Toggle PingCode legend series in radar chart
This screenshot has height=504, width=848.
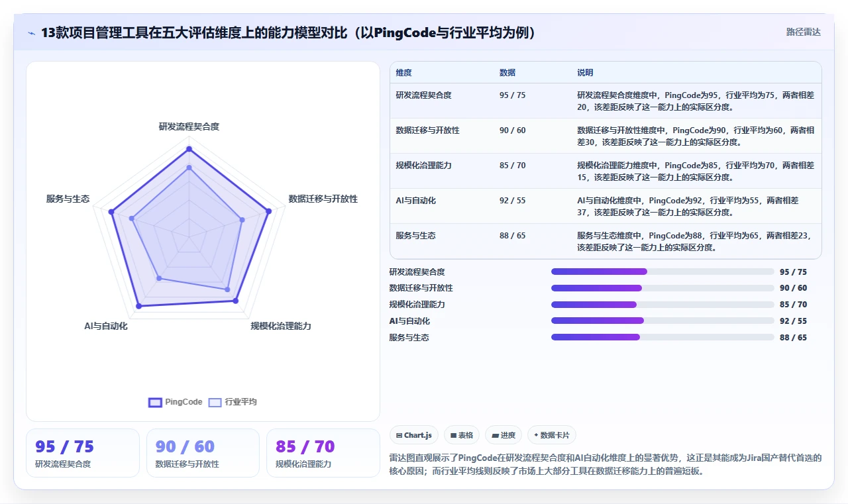176,402
